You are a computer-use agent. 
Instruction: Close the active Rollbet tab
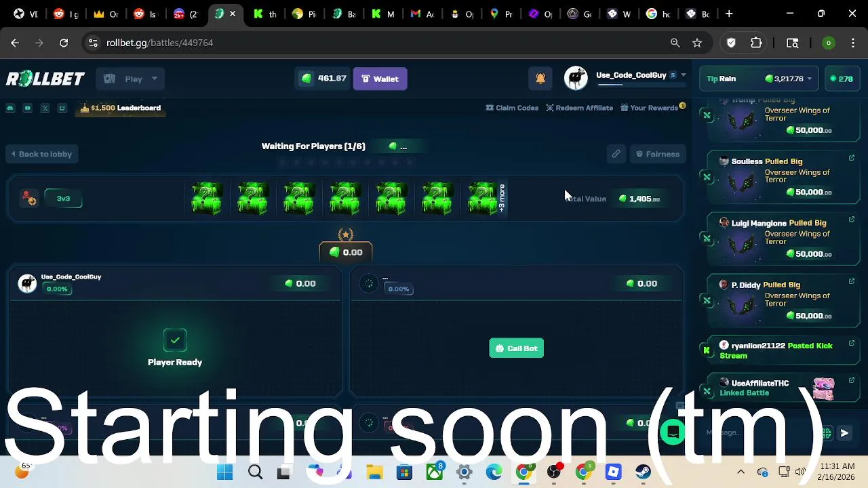tap(233, 14)
